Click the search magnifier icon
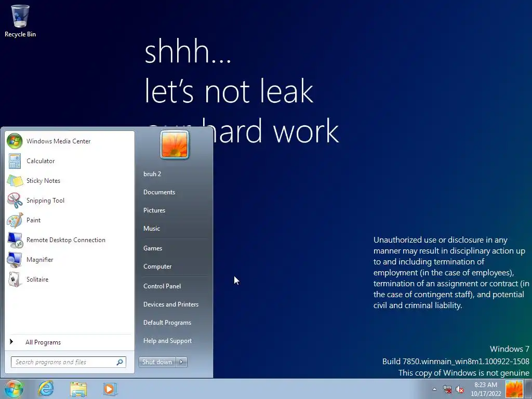Viewport: 532px width, 399px height. [x=119, y=362]
